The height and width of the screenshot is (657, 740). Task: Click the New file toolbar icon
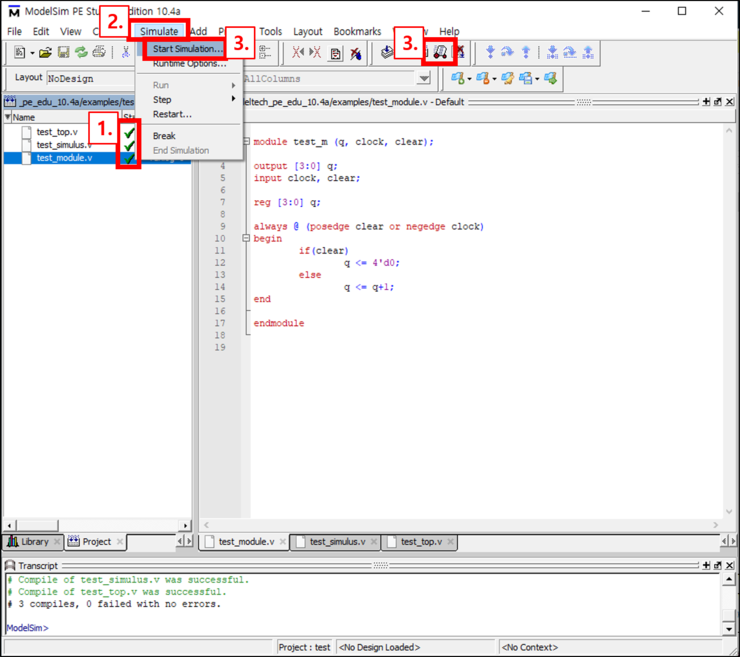pos(20,52)
